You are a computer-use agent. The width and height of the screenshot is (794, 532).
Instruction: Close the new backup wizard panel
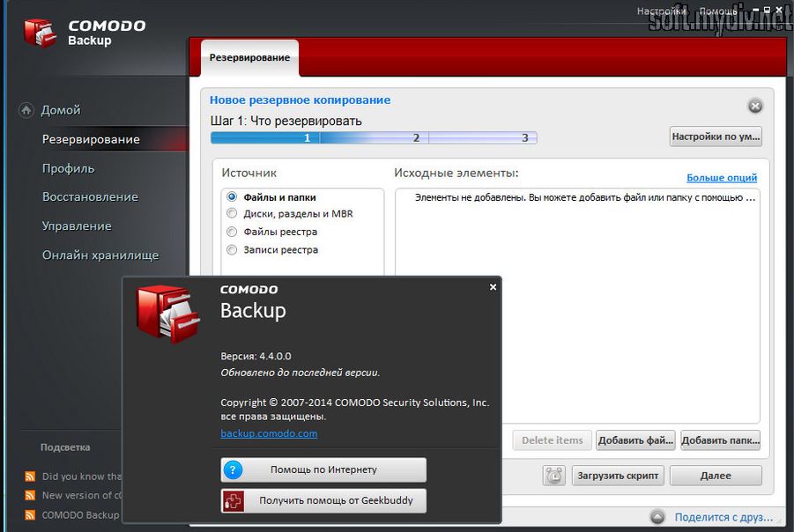click(755, 107)
